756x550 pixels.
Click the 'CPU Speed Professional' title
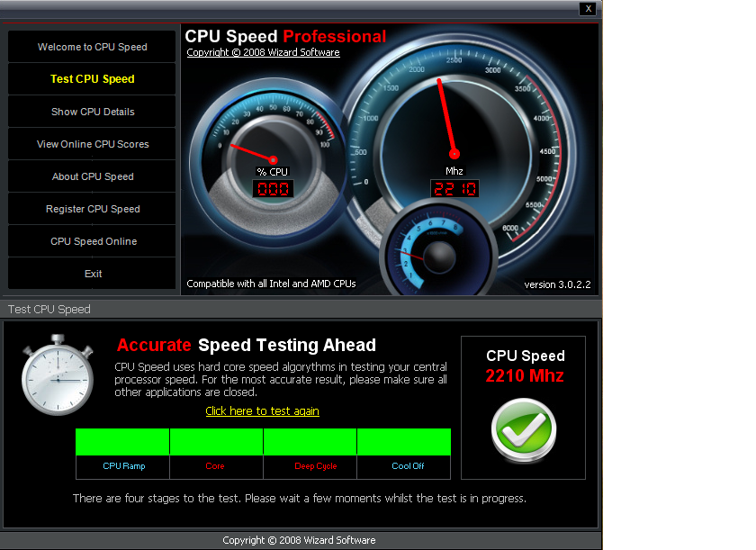click(x=285, y=36)
